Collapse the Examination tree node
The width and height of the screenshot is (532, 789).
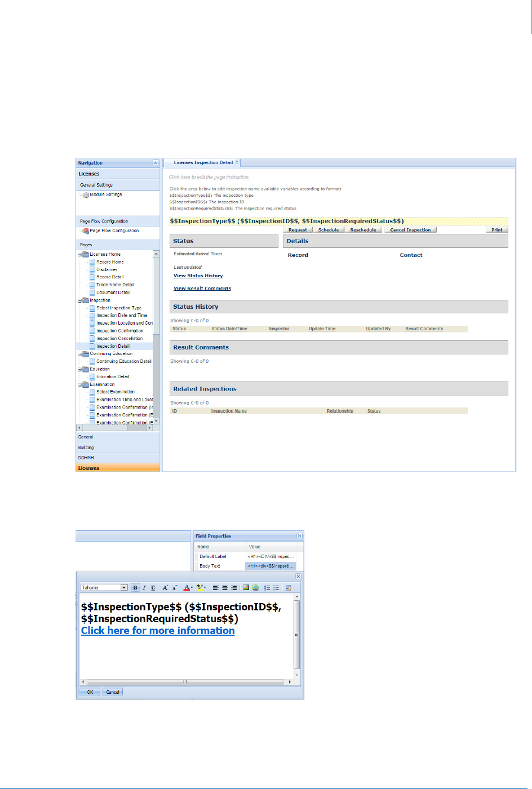point(79,384)
